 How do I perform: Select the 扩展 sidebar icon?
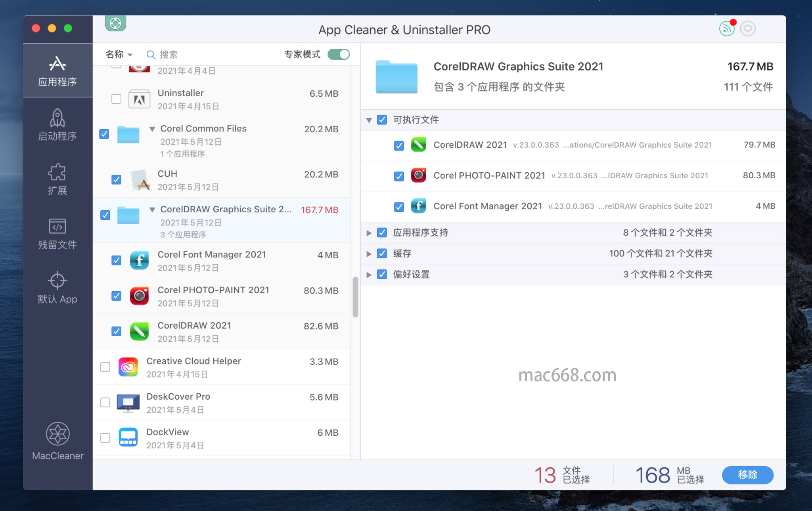click(x=57, y=179)
